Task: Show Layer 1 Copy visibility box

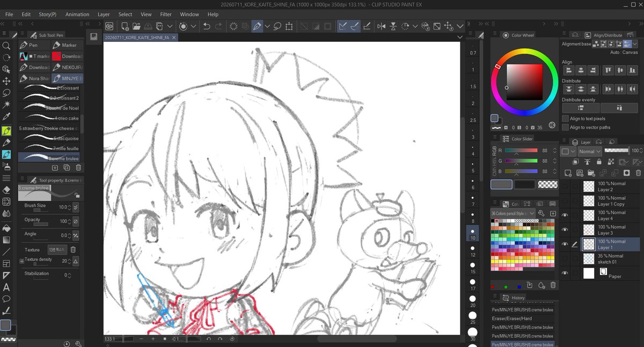Action: (x=565, y=200)
